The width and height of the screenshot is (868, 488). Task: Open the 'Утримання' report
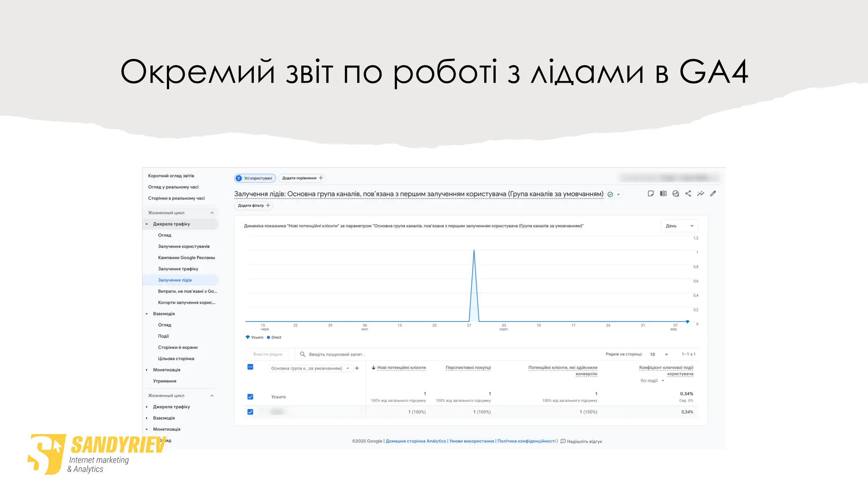tap(164, 381)
